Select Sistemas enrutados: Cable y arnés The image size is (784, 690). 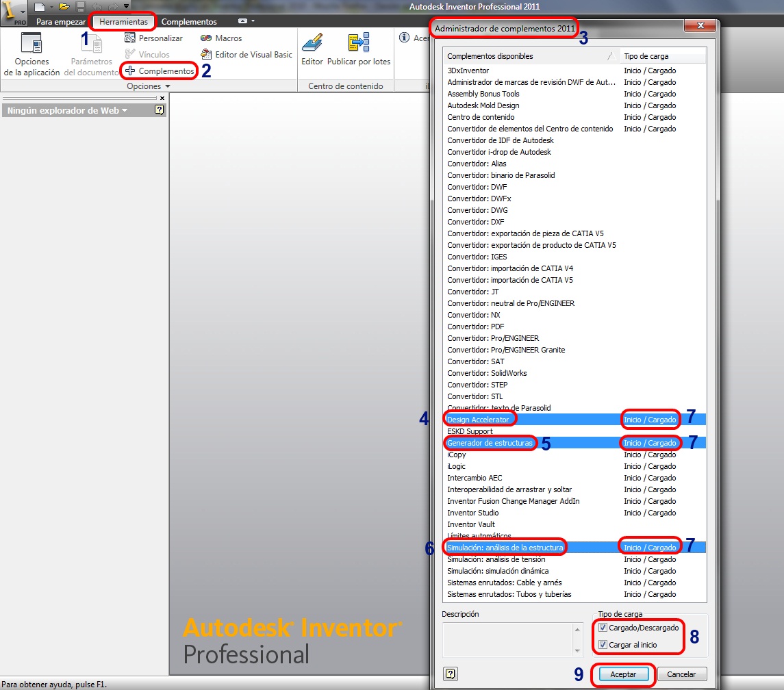(574, 583)
